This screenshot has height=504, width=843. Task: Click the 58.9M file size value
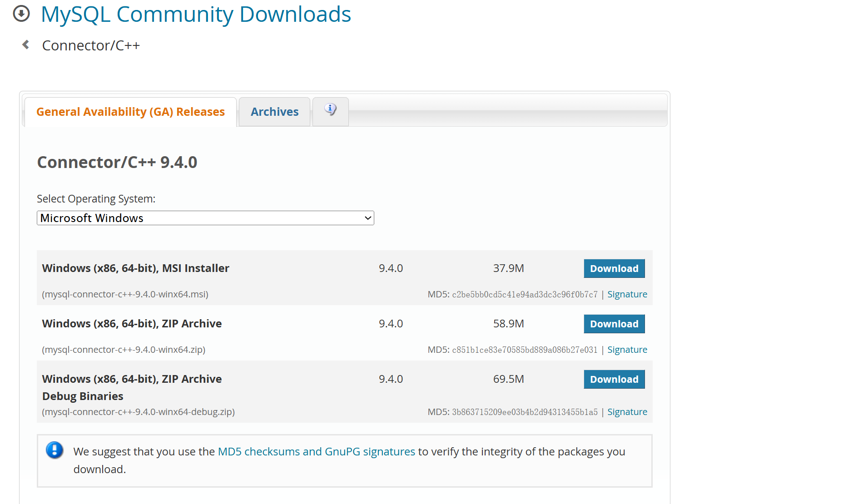tap(508, 324)
